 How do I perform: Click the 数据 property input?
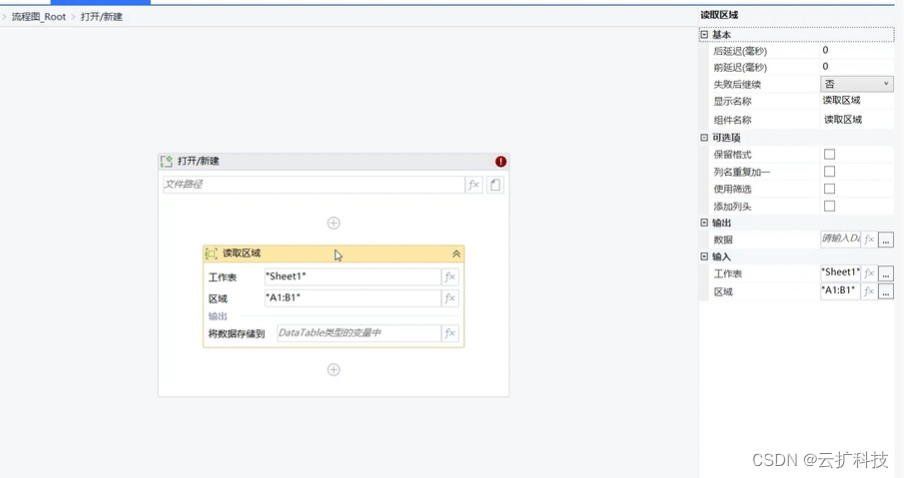pyautogui.click(x=841, y=239)
